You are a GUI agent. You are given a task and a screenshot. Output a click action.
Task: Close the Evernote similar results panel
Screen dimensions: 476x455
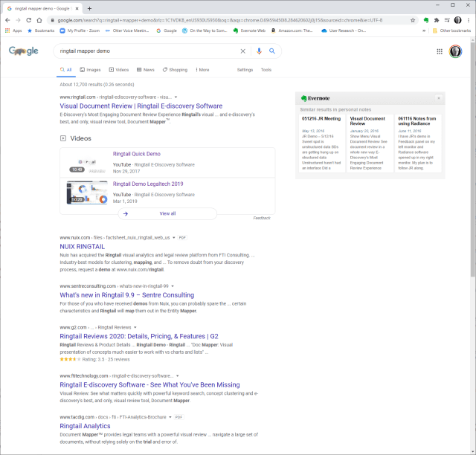click(x=438, y=98)
